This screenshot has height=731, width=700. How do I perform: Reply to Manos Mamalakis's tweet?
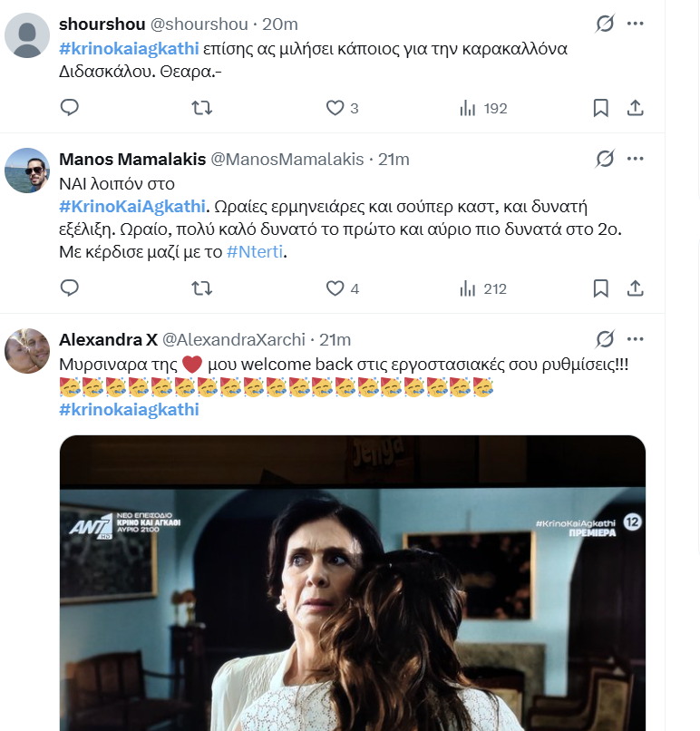(70, 288)
